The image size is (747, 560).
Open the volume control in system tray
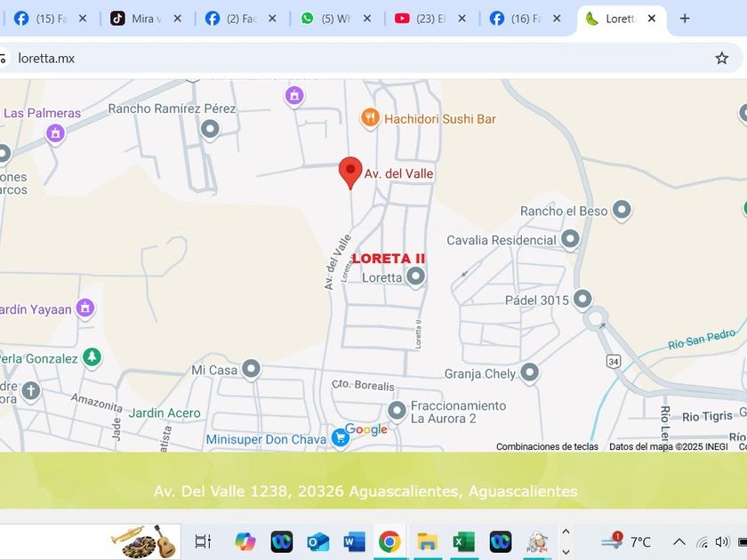click(x=722, y=542)
